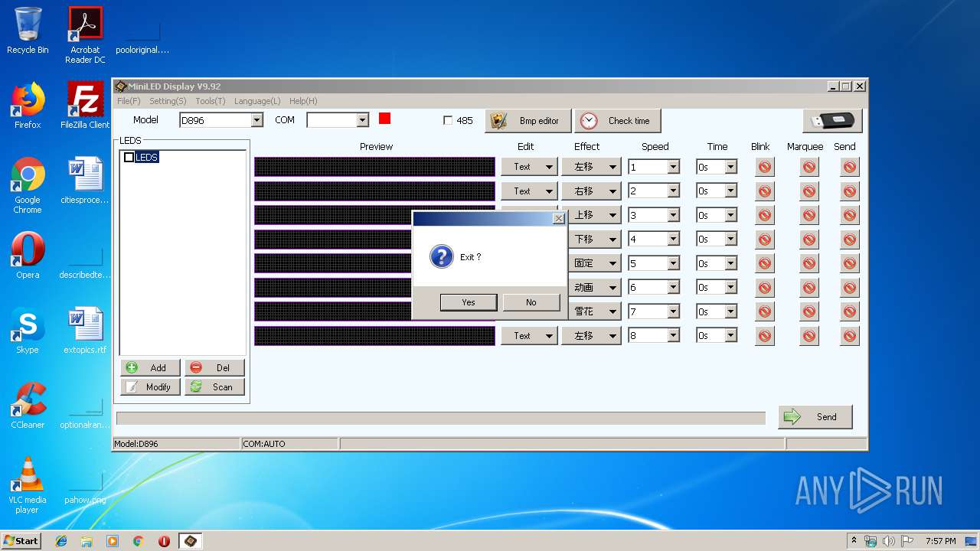Expand the Model D896 dropdown
The image size is (980, 551).
click(257, 120)
